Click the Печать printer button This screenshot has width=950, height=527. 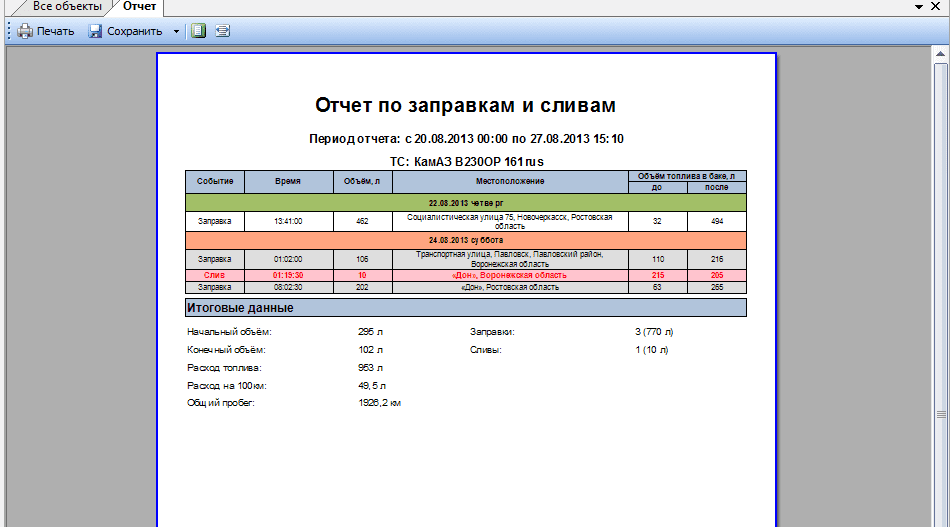point(45,31)
